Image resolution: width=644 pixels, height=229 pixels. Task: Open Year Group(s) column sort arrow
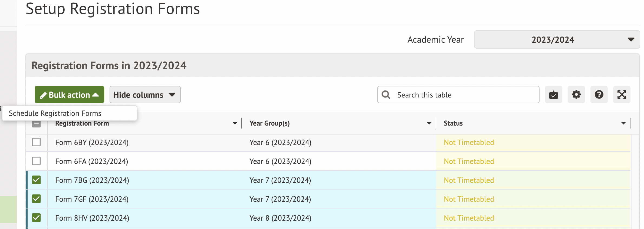pyautogui.click(x=429, y=123)
